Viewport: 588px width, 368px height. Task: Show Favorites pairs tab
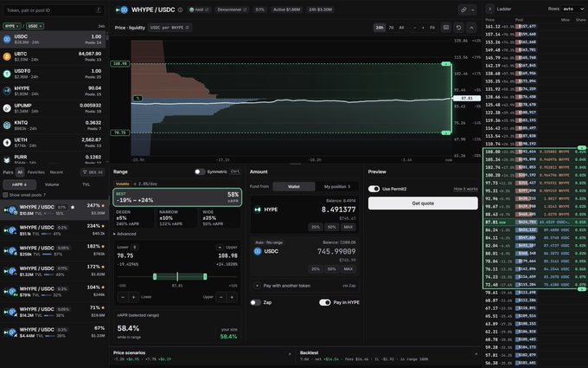(x=36, y=172)
